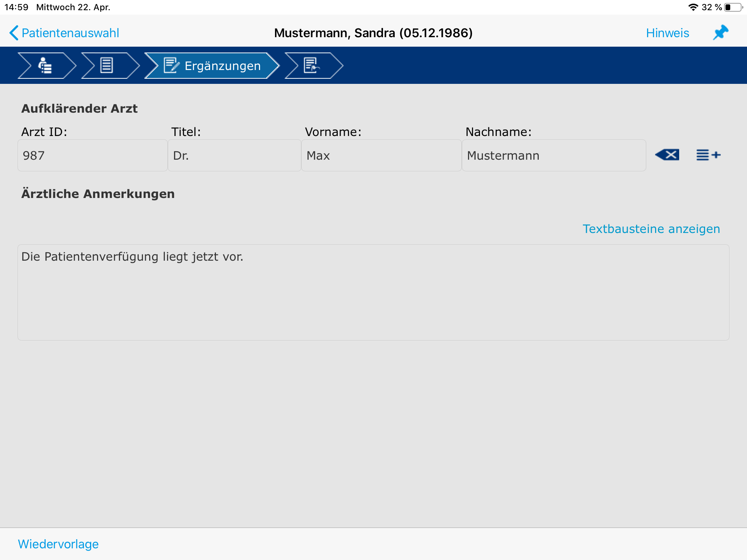Select the Vorname field with Max
Screen dimensions: 747x560
381,156
